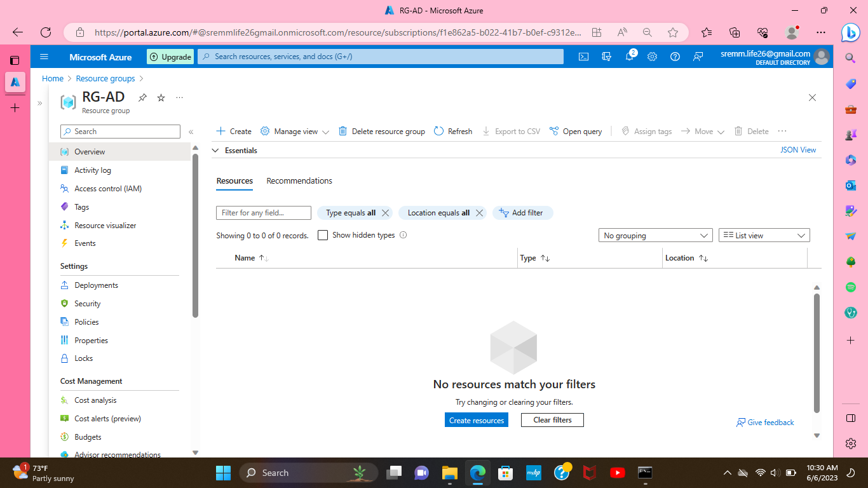This screenshot has height=488, width=868.
Task: Open the Azure portal settings gear
Action: coord(652,57)
